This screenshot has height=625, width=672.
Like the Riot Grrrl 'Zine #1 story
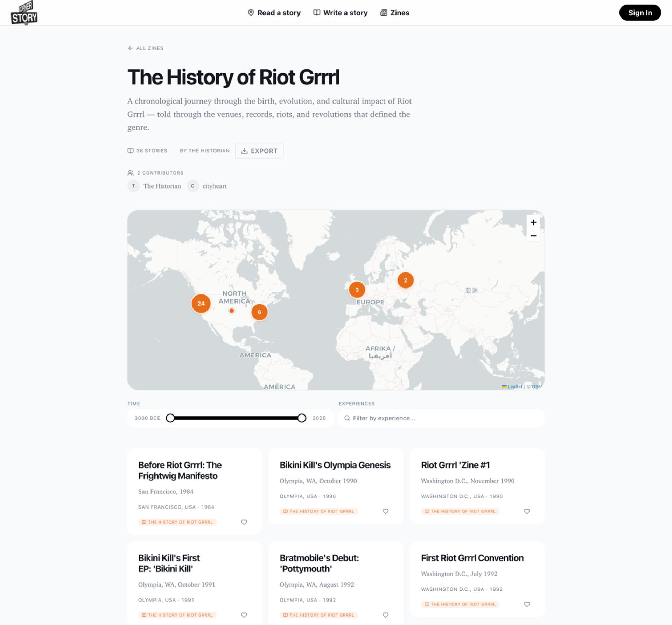tap(527, 511)
